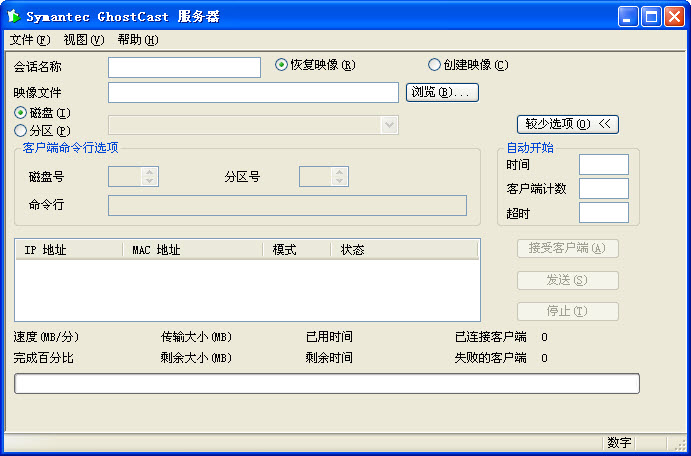Click the 已用时间 label
This screenshot has height=456, width=691.
pos(329,337)
